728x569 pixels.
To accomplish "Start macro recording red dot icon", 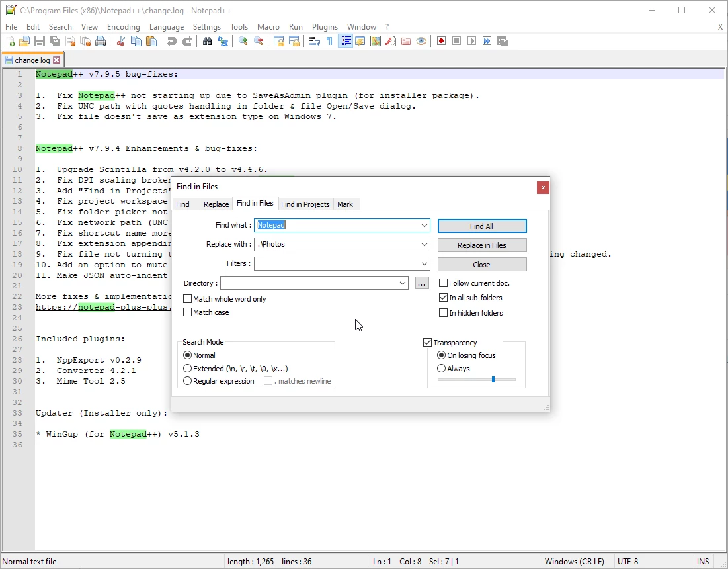I will pyautogui.click(x=441, y=41).
